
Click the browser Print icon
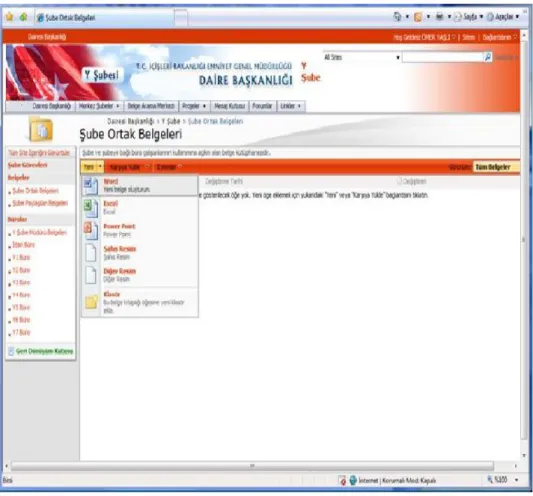pyautogui.click(x=440, y=16)
